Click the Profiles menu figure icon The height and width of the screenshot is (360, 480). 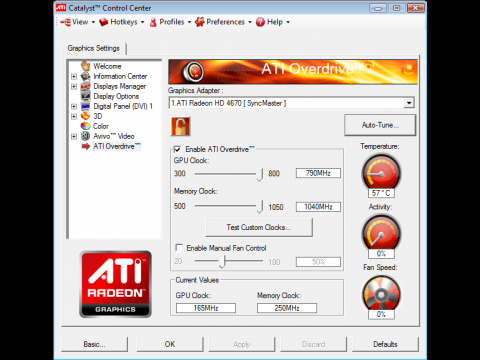click(153, 22)
